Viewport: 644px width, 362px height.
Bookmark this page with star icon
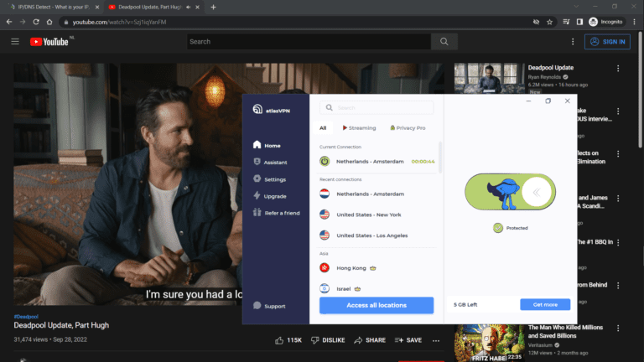(x=549, y=22)
